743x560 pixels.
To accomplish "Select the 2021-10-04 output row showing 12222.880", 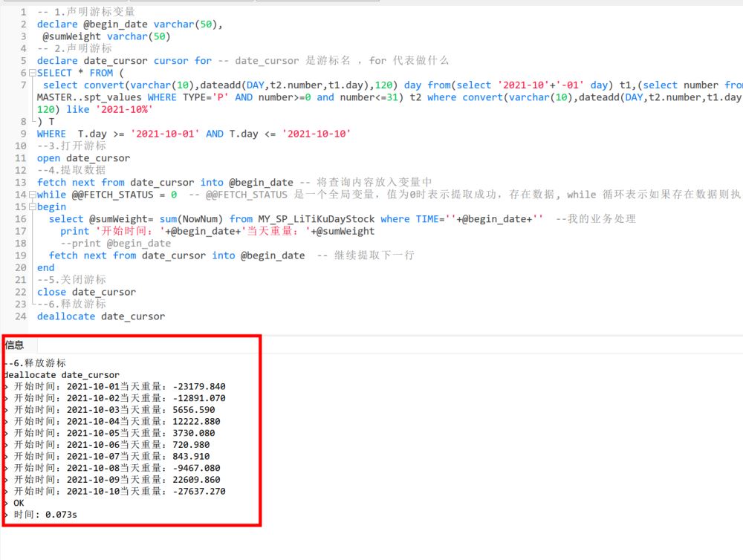I will point(119,422).
